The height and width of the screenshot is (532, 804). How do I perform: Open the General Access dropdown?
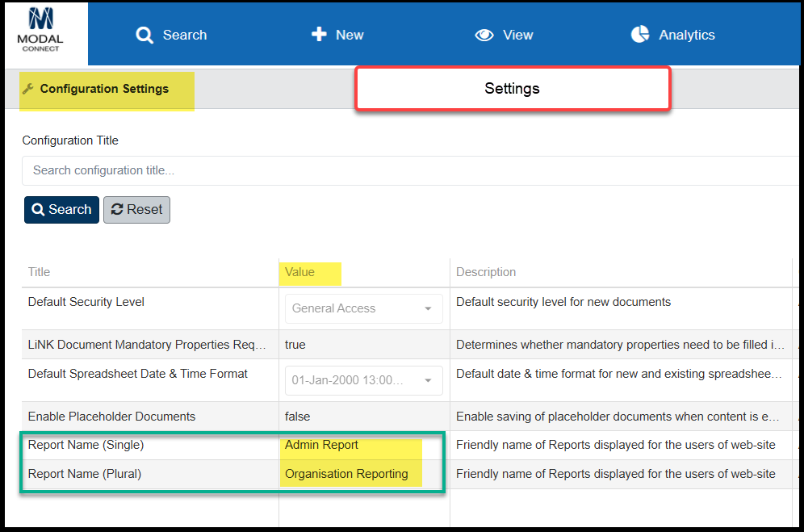[x=363, y=308]
